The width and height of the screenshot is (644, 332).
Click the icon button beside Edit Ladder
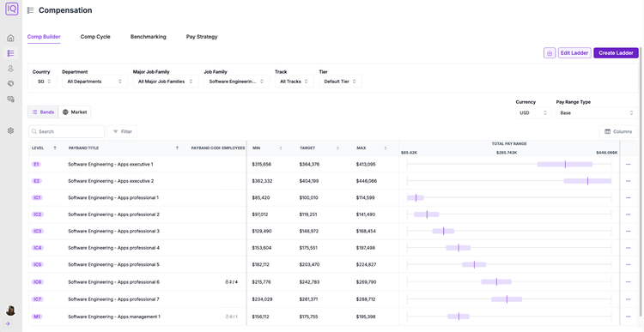pyautogui.click(x=550, y=53)
